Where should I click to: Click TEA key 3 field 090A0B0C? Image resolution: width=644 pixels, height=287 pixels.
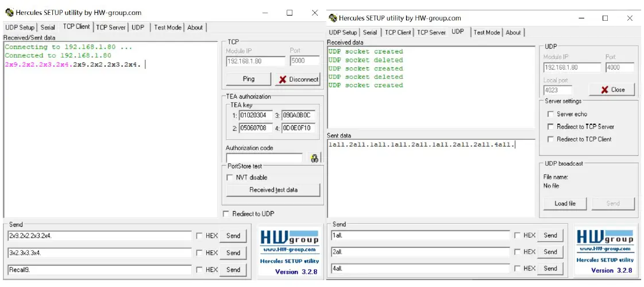click(x=298, y=116)
